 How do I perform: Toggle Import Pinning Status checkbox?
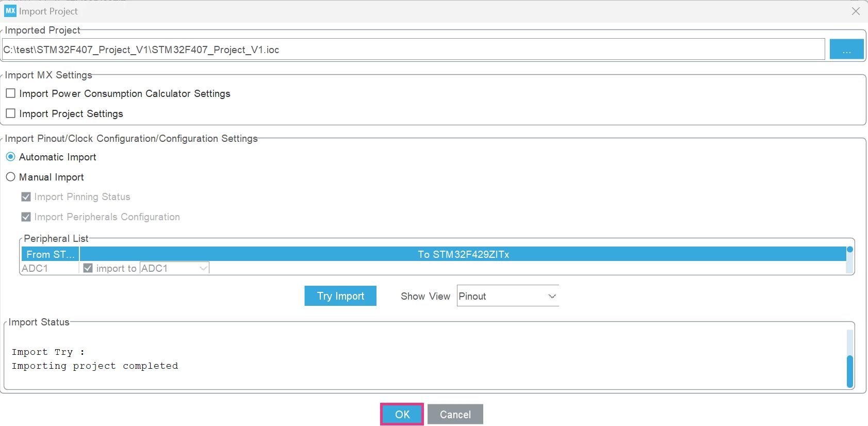(26, 197)
